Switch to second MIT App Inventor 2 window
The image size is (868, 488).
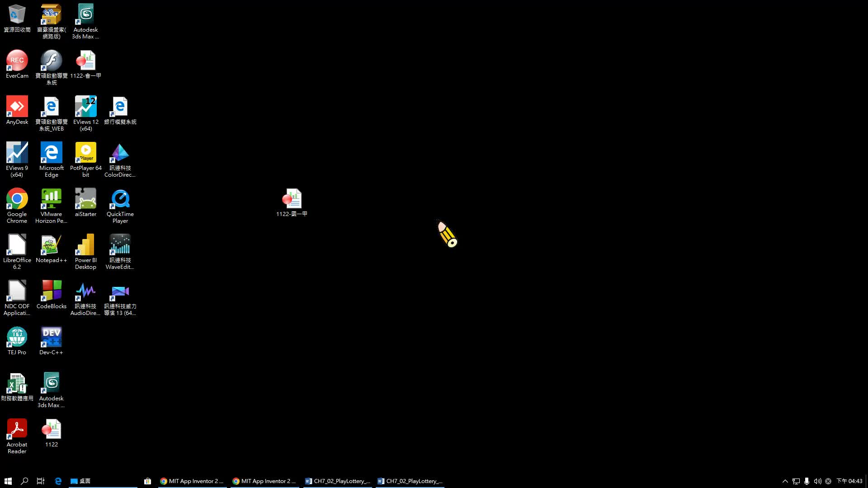coord(264,481)
